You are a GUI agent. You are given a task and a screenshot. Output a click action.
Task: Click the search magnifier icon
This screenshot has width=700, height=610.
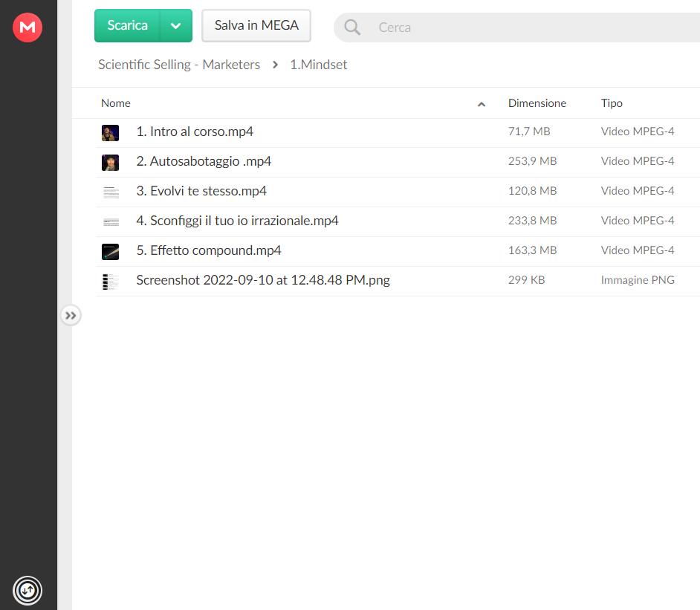[x=351, y=27]
